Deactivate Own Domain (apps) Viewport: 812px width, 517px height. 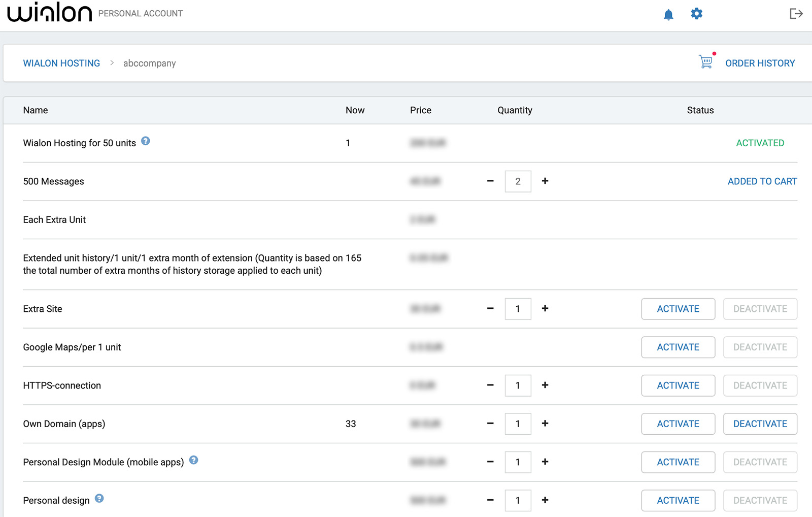click(760, 424)
